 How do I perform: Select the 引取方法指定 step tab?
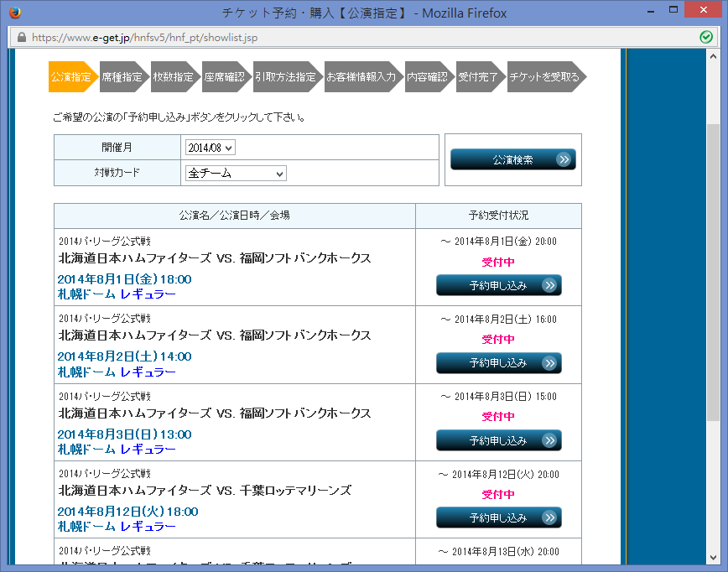tap(288, 76)
